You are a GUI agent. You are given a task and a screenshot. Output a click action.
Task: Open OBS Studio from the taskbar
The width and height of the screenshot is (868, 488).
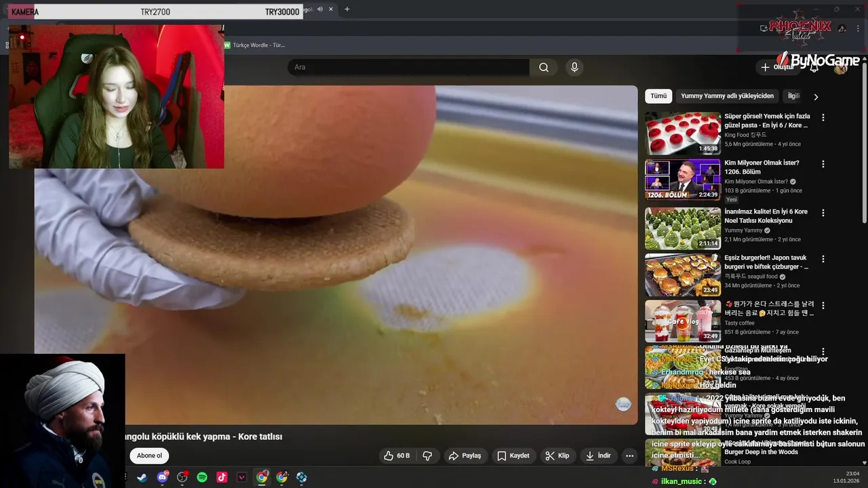pyautogui.click(x=182, y=477)
